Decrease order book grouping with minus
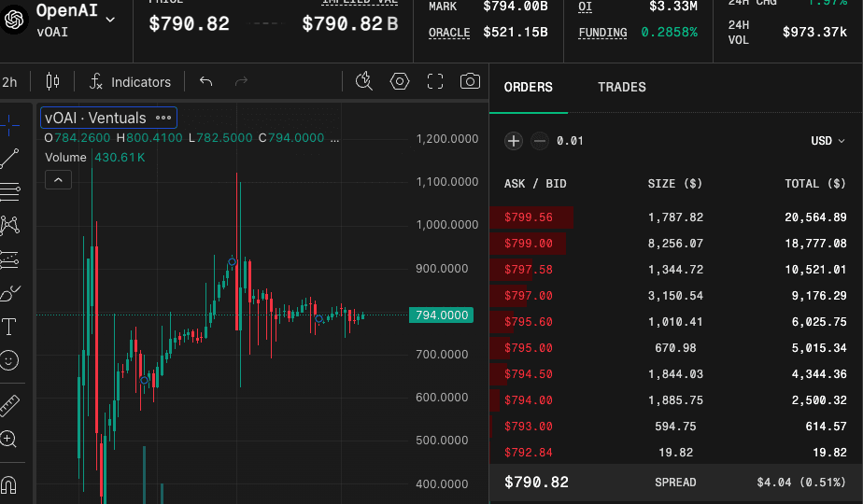The width and height of the screenshot is (863, 504). [540, 141]
